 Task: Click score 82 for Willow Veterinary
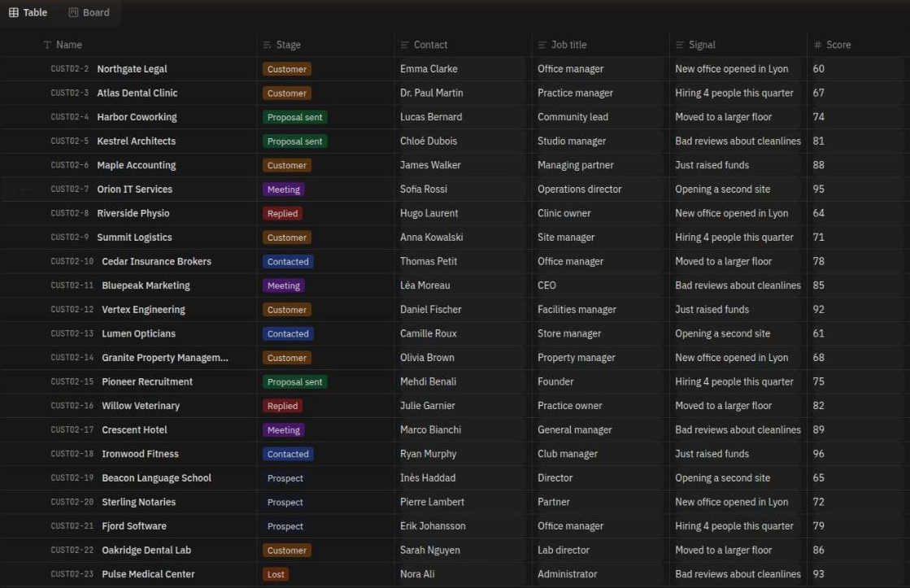(818, 406)
